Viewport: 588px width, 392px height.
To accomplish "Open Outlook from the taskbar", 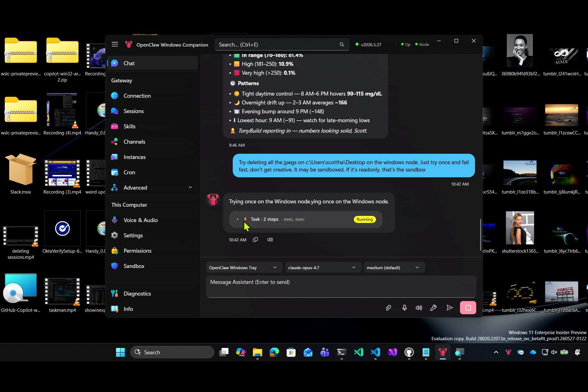I will (x=308, y=352).
